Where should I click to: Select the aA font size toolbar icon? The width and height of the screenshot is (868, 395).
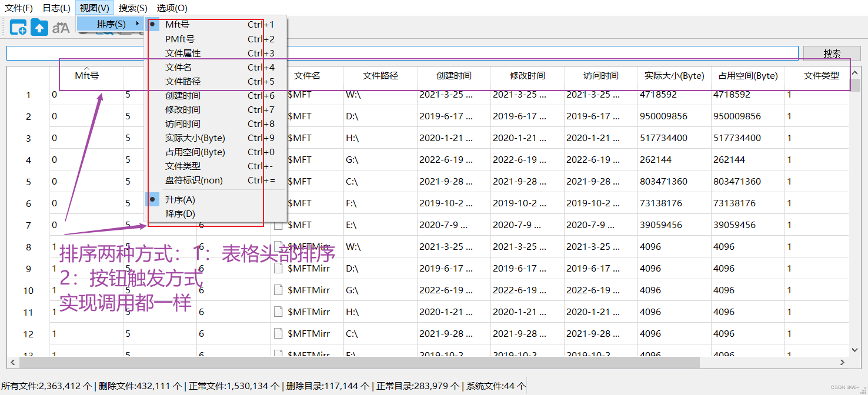pos(61,27)
